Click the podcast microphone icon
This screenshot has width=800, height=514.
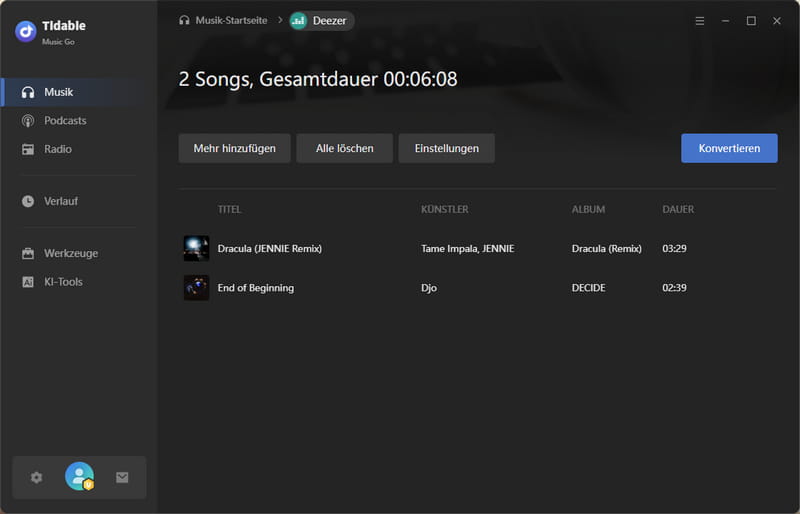pos(28,121)
